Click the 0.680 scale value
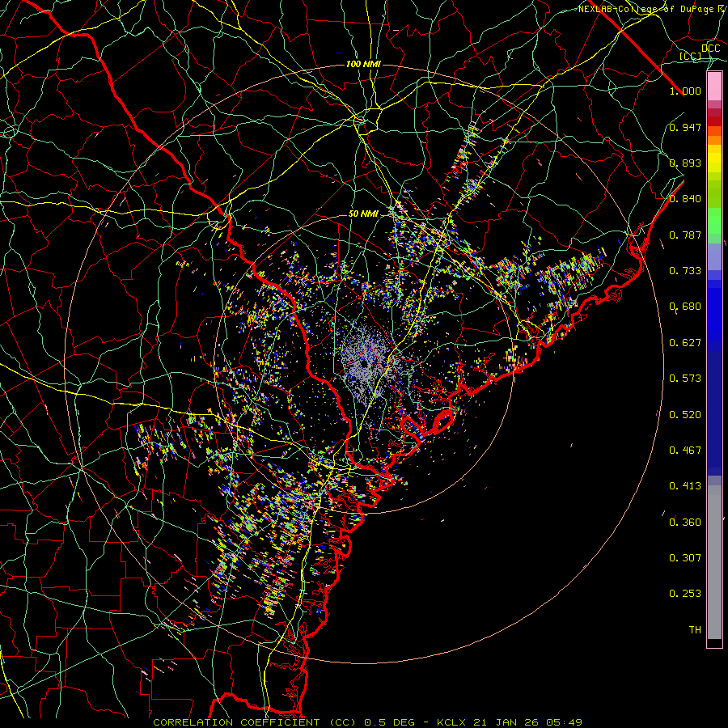This screenshot has height=728, width=728. pos(685,307)
